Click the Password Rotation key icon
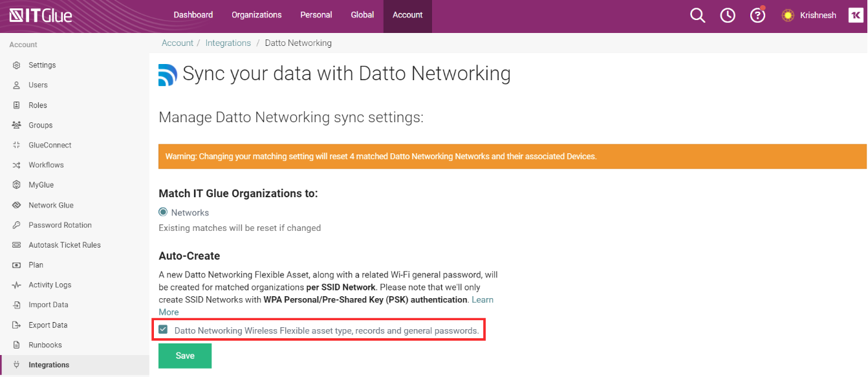 tap(17, 226)
